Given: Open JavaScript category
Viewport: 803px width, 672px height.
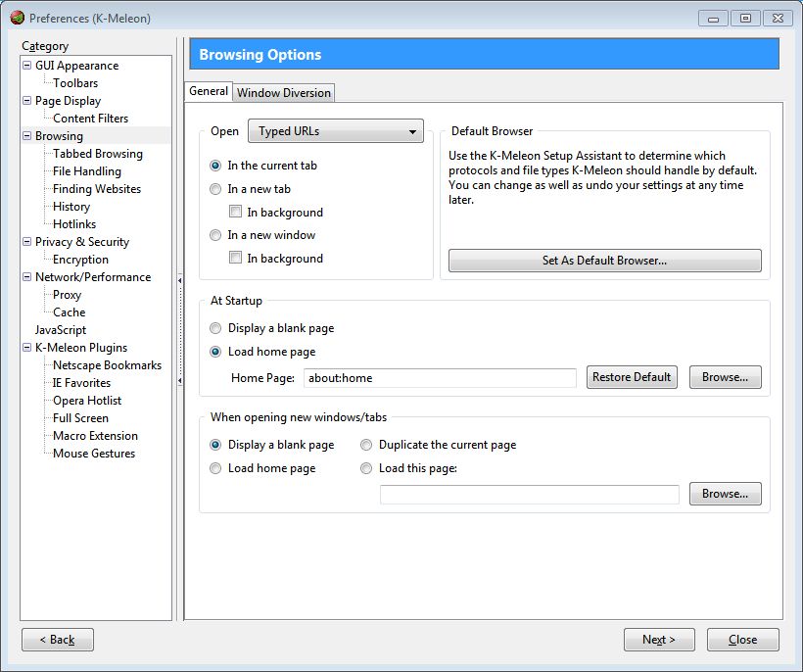Looking at the screenshot, I should pyautogui.click(x=61, y=330).
